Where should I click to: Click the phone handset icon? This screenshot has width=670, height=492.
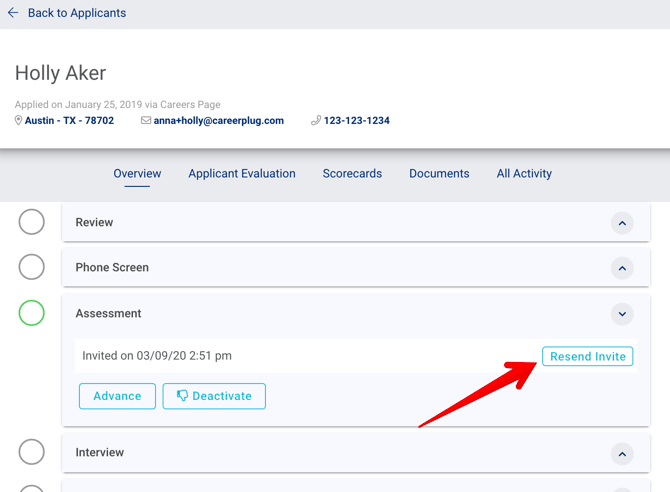point(316,121)
